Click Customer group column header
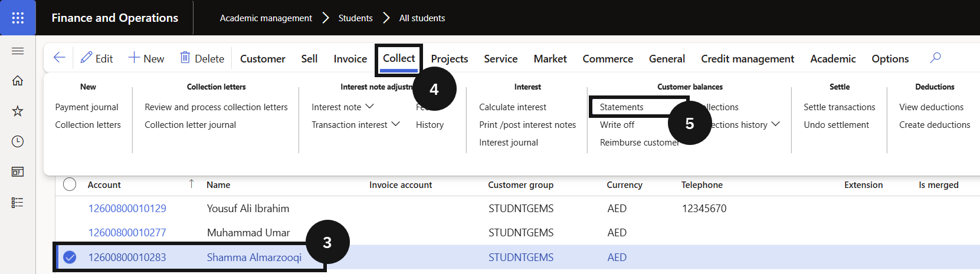This screenshot has height=274, width=980. pos(520,185)
